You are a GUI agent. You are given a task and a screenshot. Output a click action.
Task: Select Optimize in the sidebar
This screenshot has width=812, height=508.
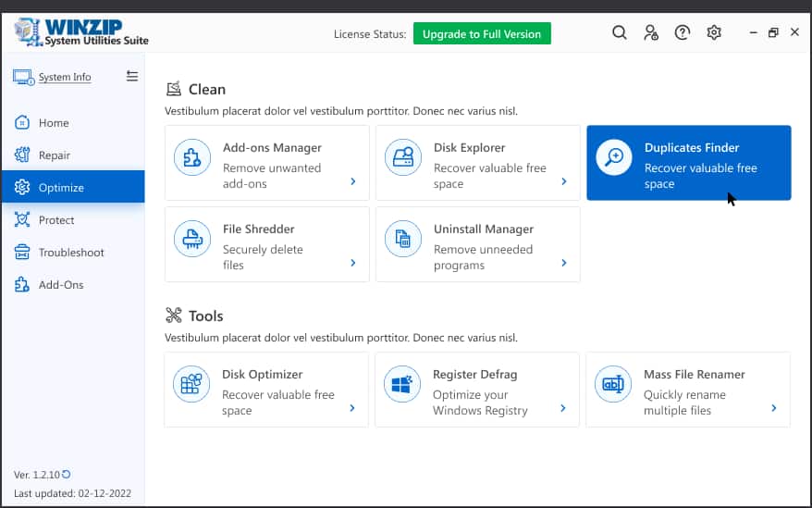coord(73,187)
